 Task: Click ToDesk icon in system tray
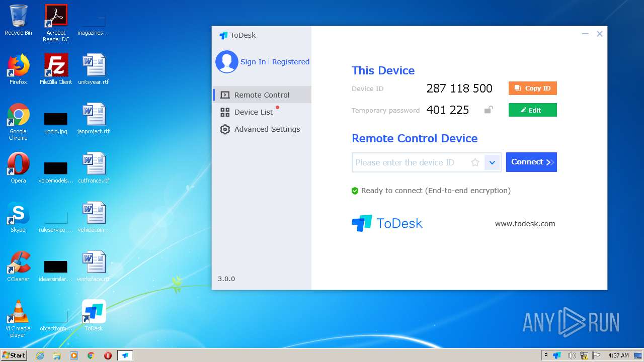557,355
